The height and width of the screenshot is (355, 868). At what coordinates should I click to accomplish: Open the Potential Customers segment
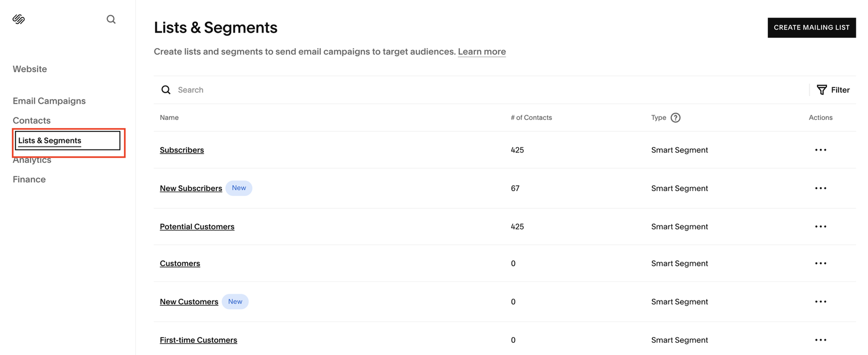pos(197,226)
